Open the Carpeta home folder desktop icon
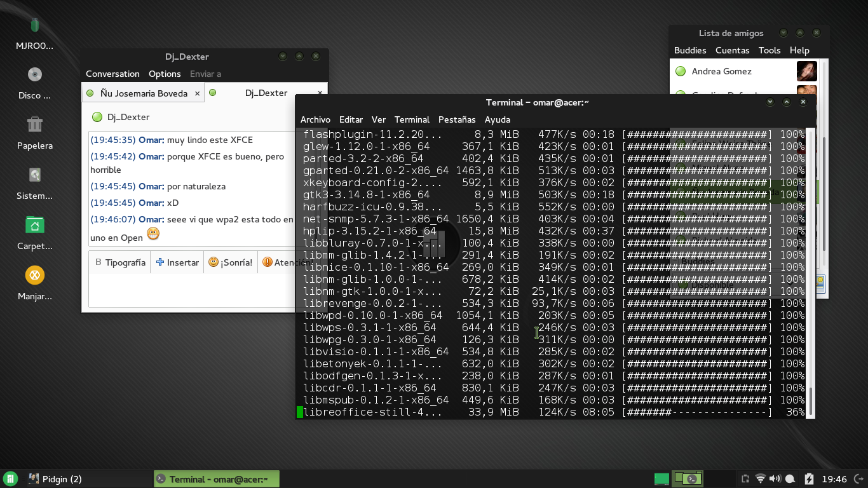868x488 pixels. pos(35,233)
